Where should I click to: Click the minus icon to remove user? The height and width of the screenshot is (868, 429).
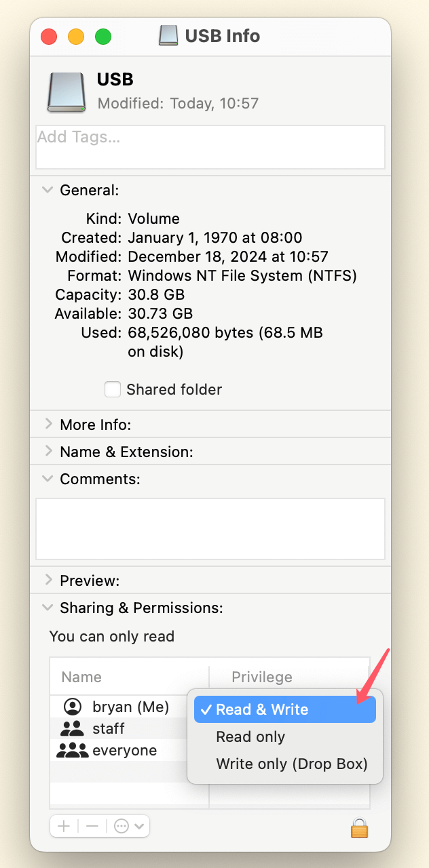[92, 826]
